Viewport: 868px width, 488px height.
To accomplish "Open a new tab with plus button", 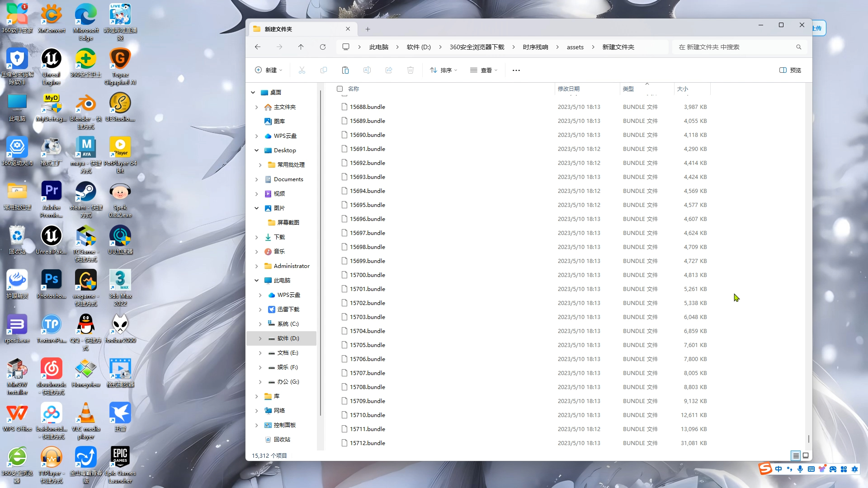I will [368, 29].
